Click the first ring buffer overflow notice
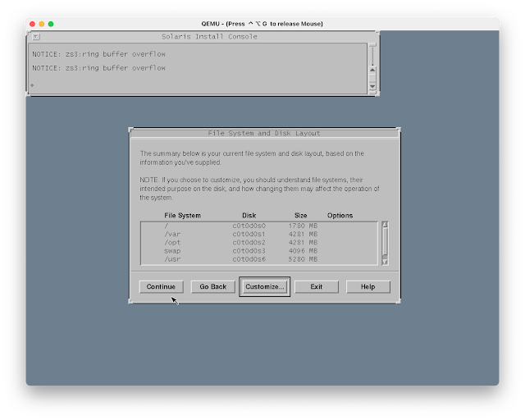This screenshot has width=525, height=420. click(x=98, y=54)
